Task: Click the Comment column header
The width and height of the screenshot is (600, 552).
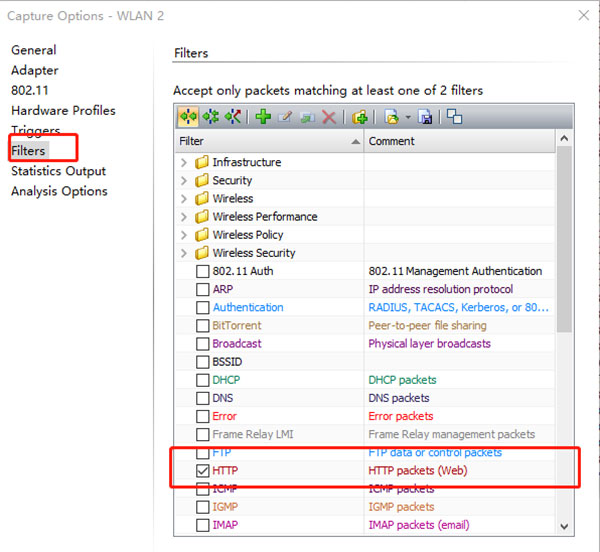Action: [460, 141]
